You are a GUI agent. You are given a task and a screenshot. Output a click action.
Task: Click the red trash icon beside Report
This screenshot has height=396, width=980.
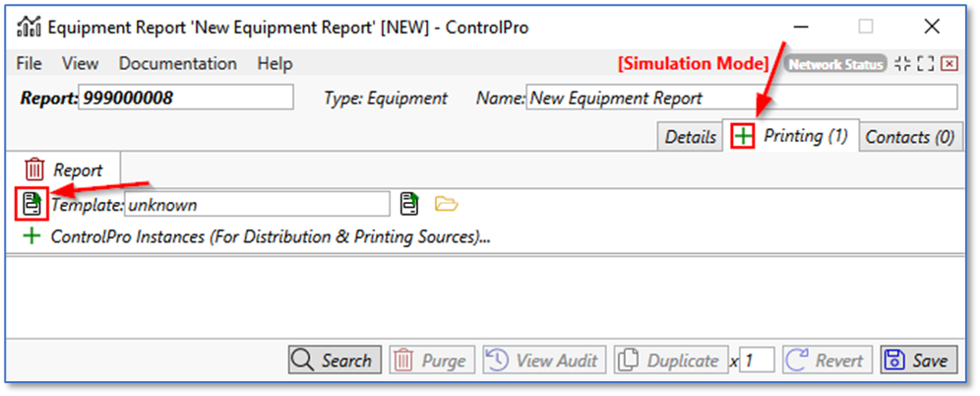34,169
